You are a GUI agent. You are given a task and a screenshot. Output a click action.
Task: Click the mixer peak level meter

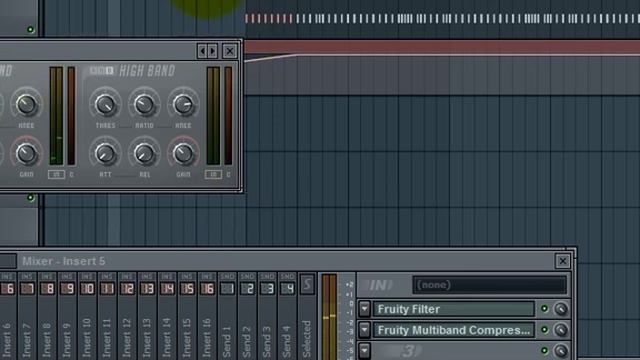click(x=329, y=317)
